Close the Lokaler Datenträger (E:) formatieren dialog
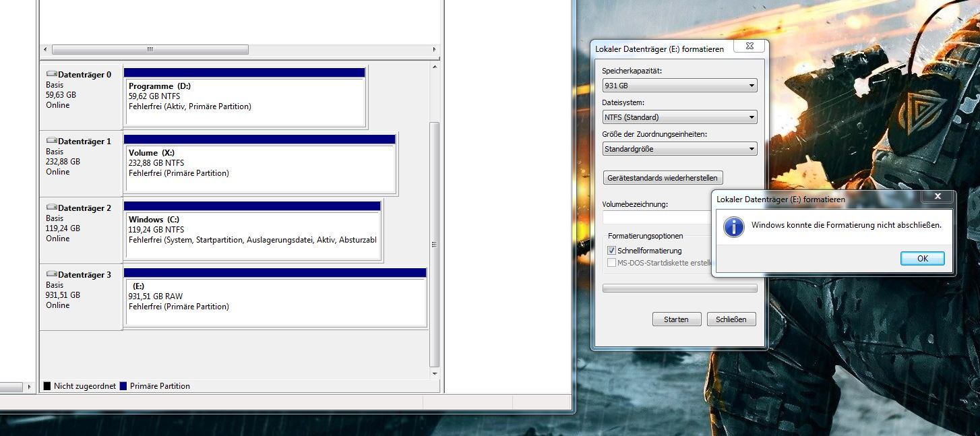 [749, 46]
